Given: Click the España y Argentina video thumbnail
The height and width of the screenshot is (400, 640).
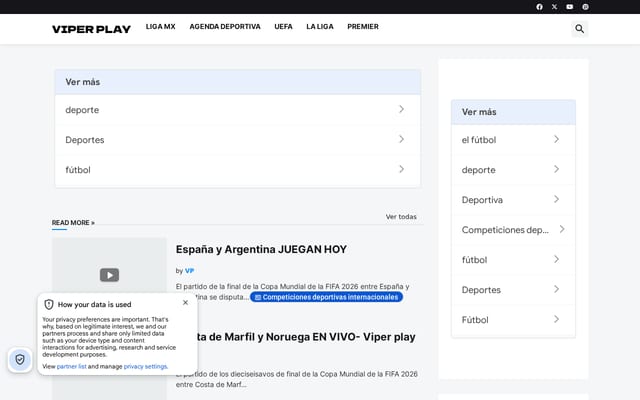Looking at the screenshot, I should 109,265.
